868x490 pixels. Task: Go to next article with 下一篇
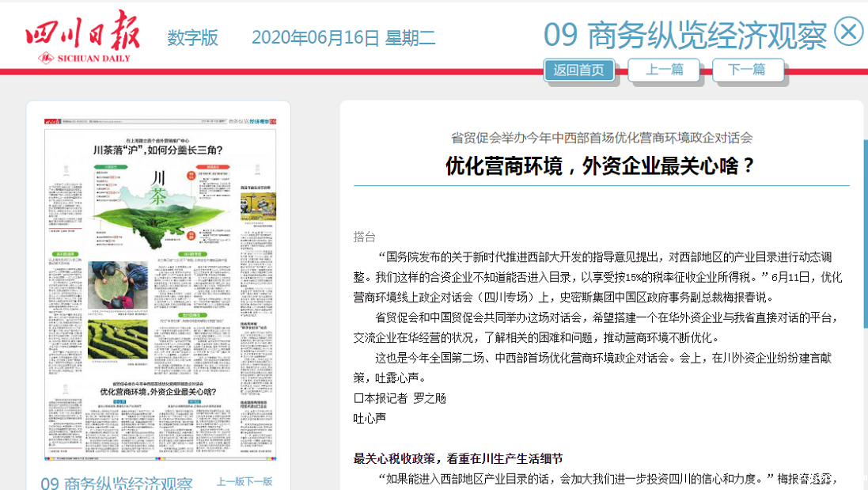click(x=748, y=70)
